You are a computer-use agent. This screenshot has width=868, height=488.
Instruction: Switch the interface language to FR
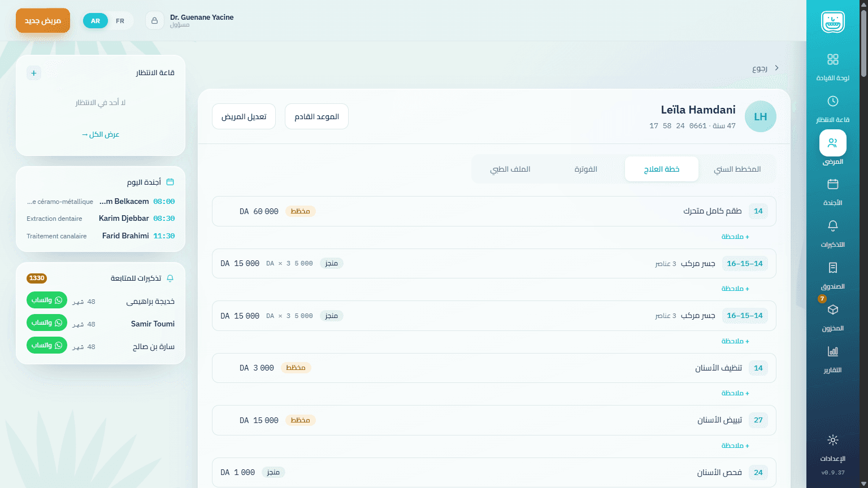[x=120, y=21]
